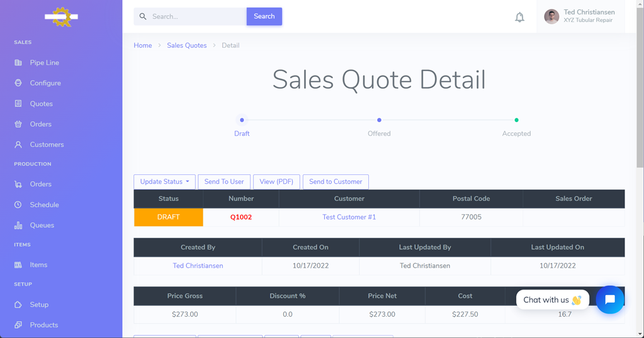Click the Pipe Line sidebar icon

(18, 63)
